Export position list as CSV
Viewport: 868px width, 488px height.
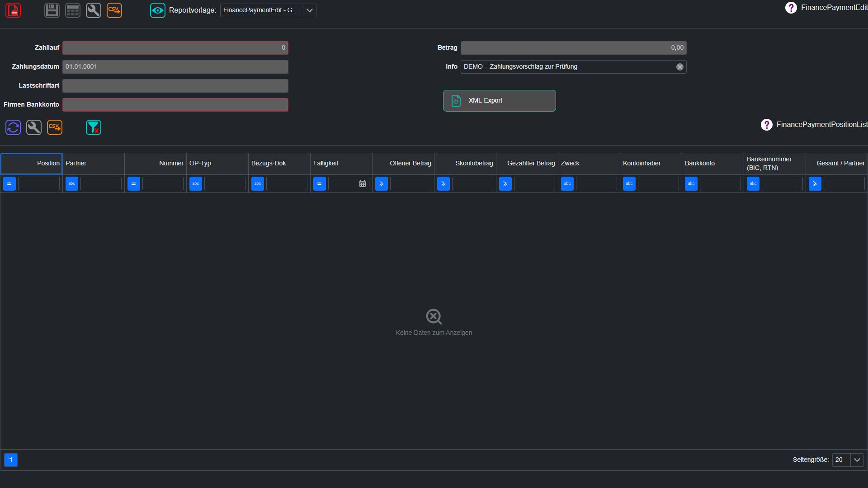point(55,127)
